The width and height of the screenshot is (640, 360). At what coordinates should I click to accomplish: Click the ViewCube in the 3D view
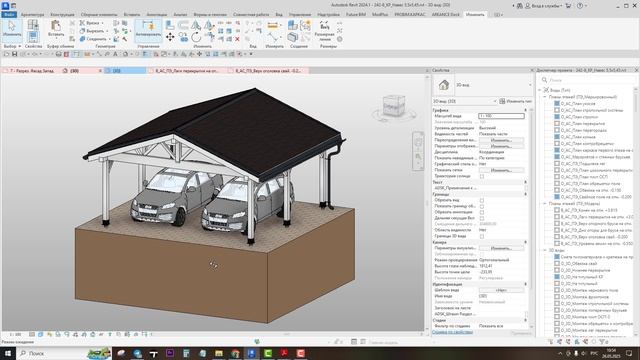[394, 106]
